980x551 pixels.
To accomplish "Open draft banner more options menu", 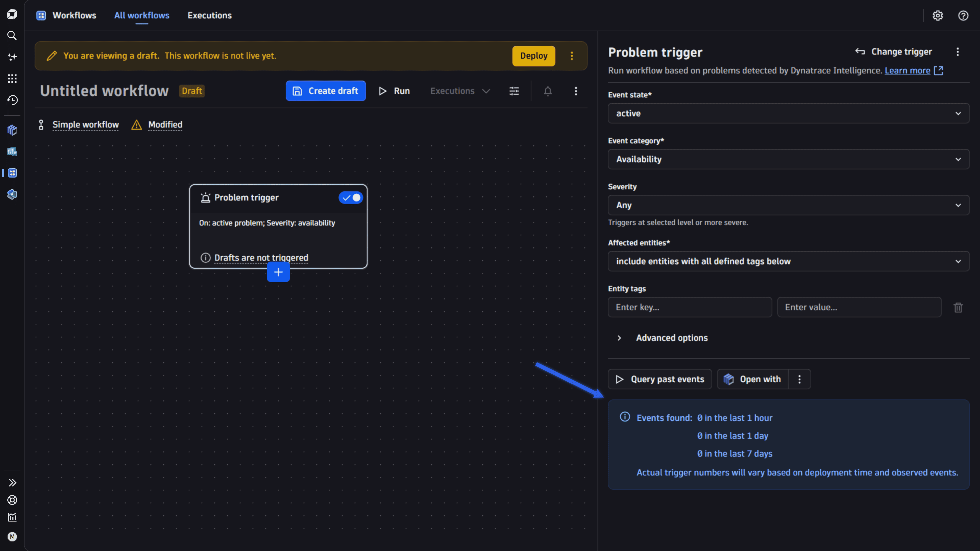I will pyautogui.click(x=572, y=56).
